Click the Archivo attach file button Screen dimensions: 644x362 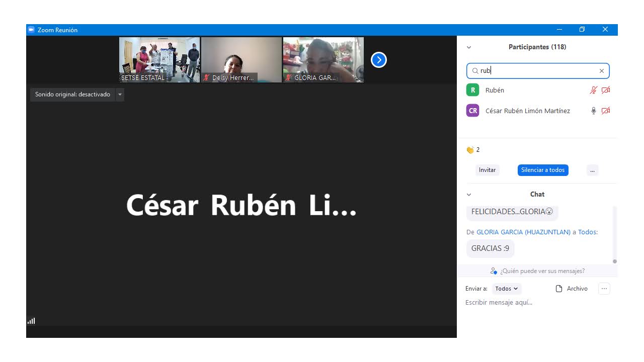572,289
